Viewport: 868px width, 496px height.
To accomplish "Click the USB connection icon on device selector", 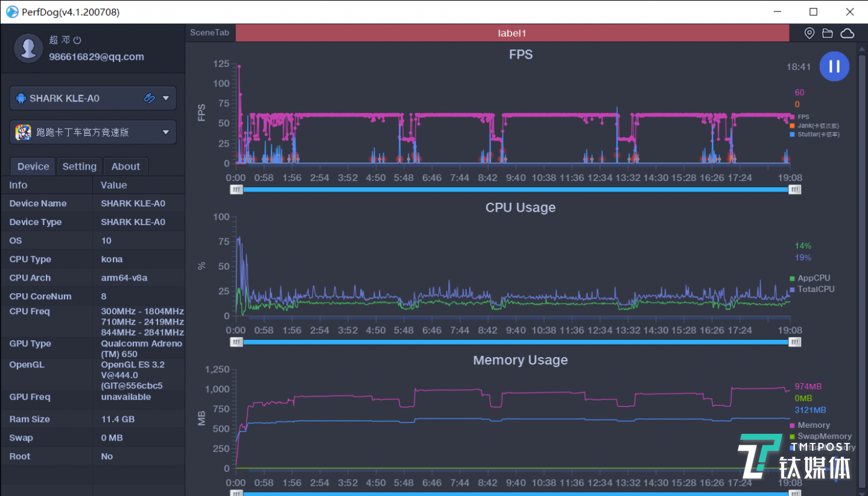I will click(149, 98).
